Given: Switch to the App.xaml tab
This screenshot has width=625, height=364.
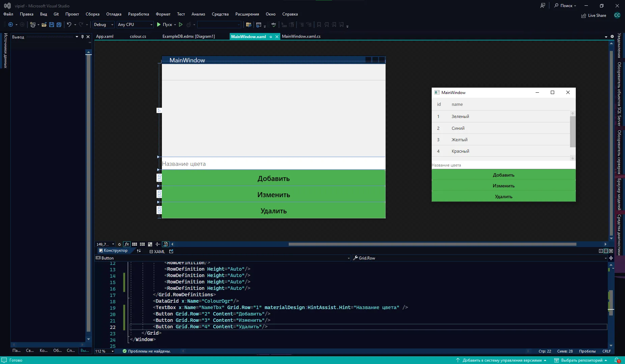Looking at the screenshot, I should point(105,36).
